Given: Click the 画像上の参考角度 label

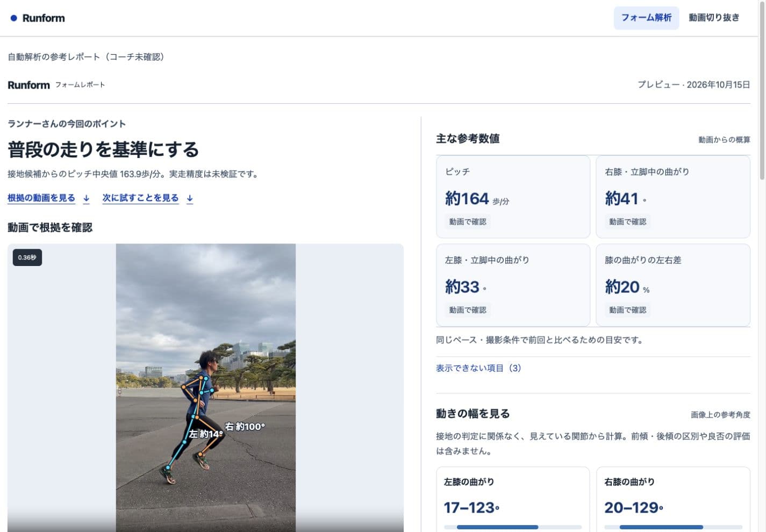Looking at the screenshot, I should click(x=720, y=415).
